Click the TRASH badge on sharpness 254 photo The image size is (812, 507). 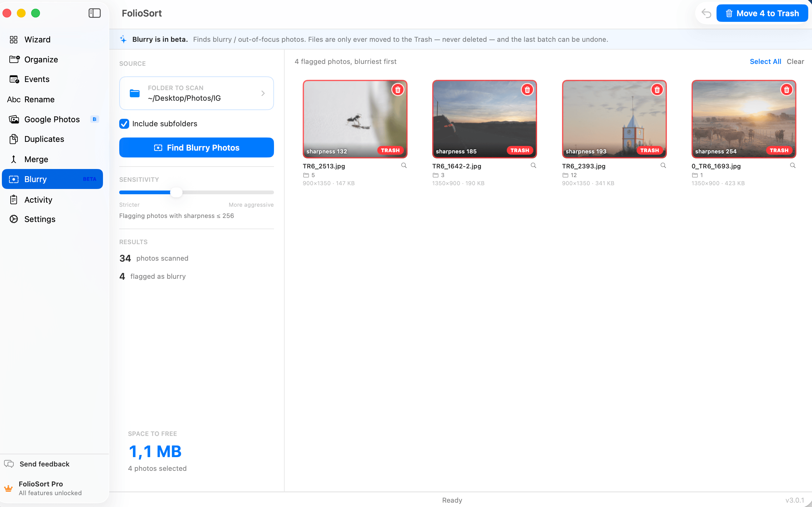coord(779,150)
